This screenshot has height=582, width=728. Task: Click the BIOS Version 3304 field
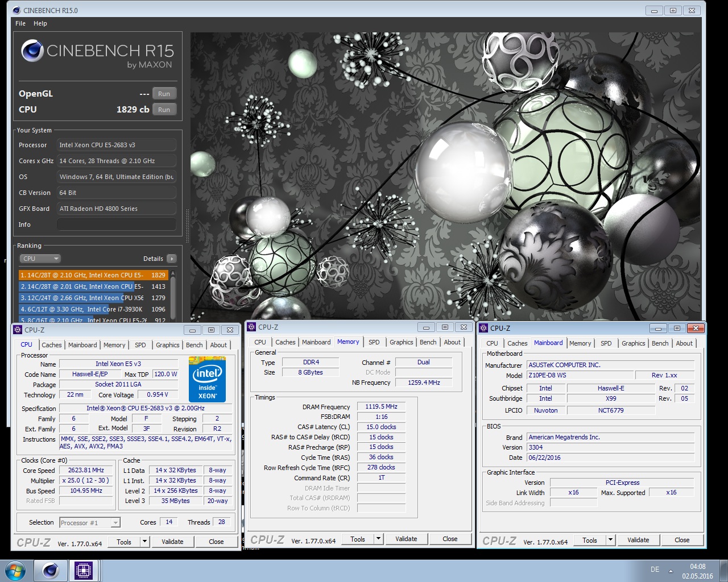pyautogui.click(x=611, y=447)
